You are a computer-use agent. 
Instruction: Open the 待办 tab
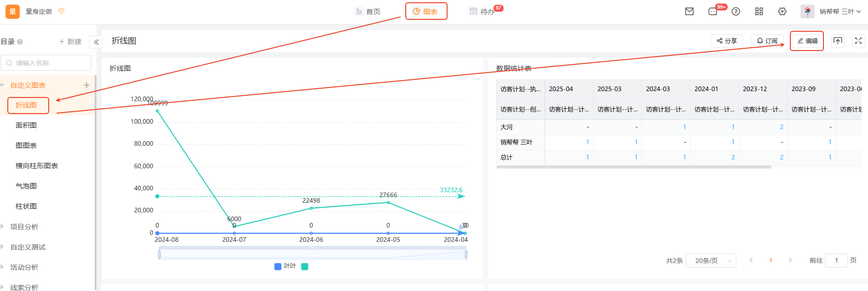(x=482, y=11)
